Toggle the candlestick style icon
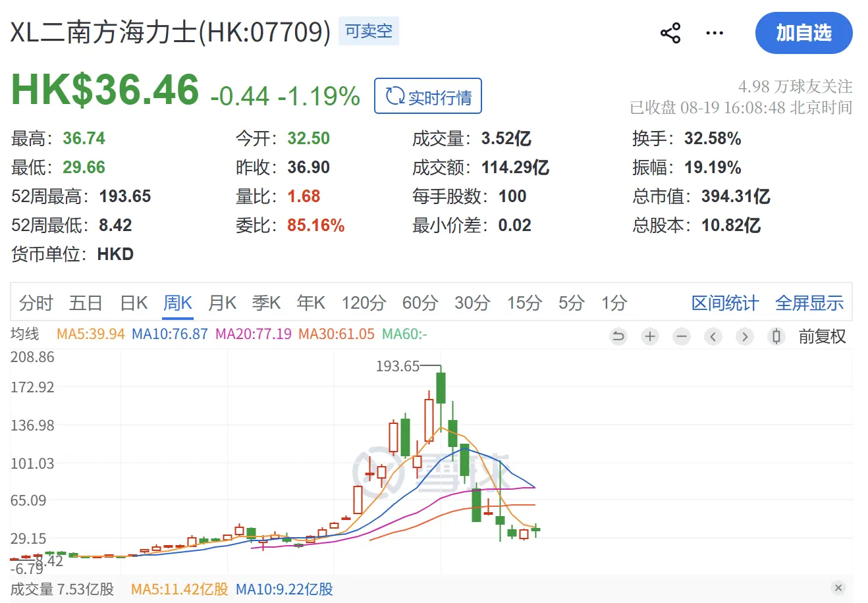The height and width of the screenshot is (603, 868). (x=776, y=336)
